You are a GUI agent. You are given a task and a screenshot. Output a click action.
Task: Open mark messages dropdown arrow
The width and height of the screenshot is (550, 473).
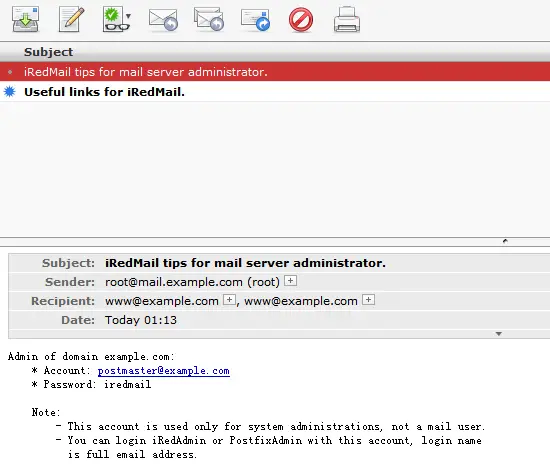pyautogui.click(x=128, y=16)
